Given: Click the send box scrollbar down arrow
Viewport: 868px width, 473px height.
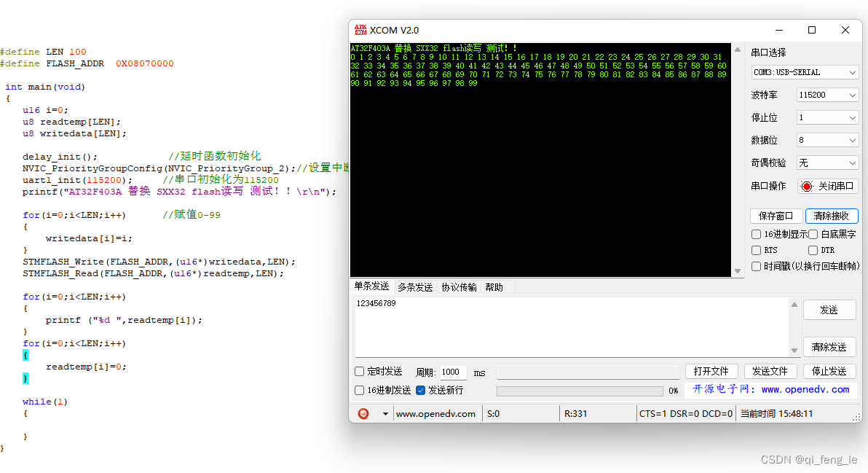Looking at the screenshot, I should tap(794, 350).
